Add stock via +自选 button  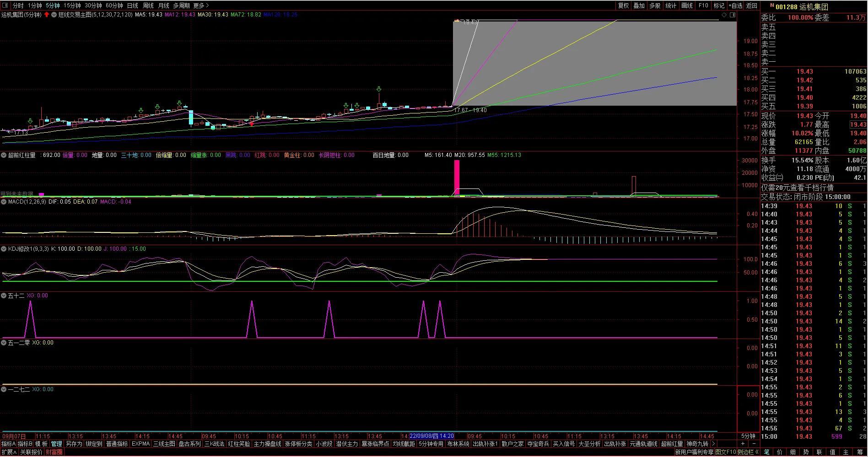pos(735,5)
